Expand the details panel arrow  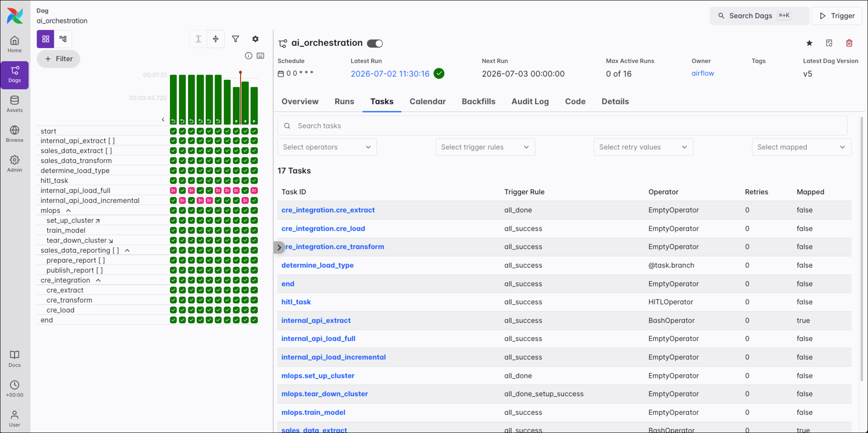point(279,247)
